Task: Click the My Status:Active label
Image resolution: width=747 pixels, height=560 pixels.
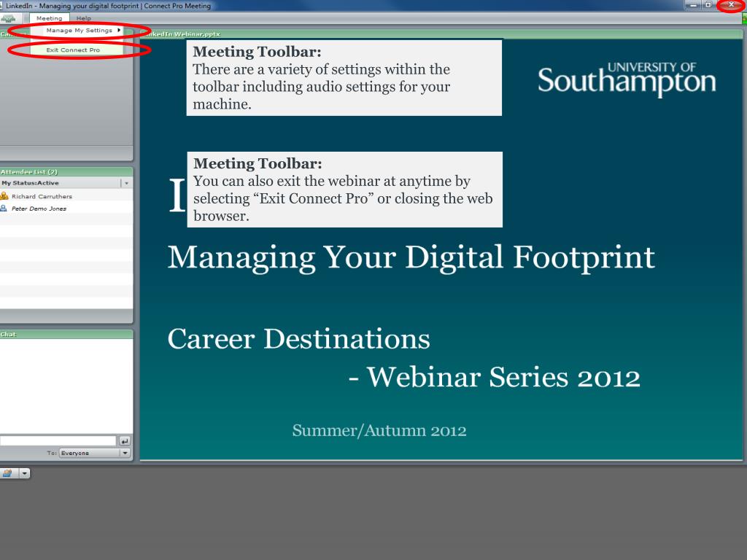Action: pos(30,183)
